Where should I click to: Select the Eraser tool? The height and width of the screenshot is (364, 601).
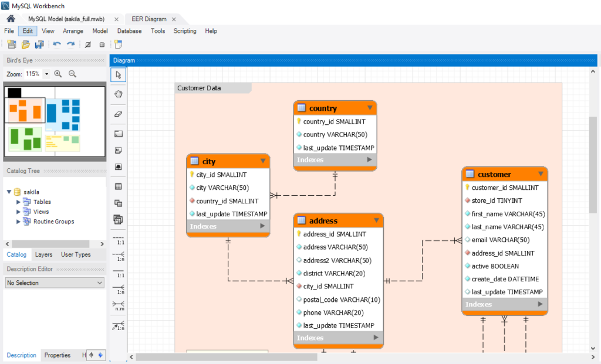pyautogui.click(x=118, y=114)
